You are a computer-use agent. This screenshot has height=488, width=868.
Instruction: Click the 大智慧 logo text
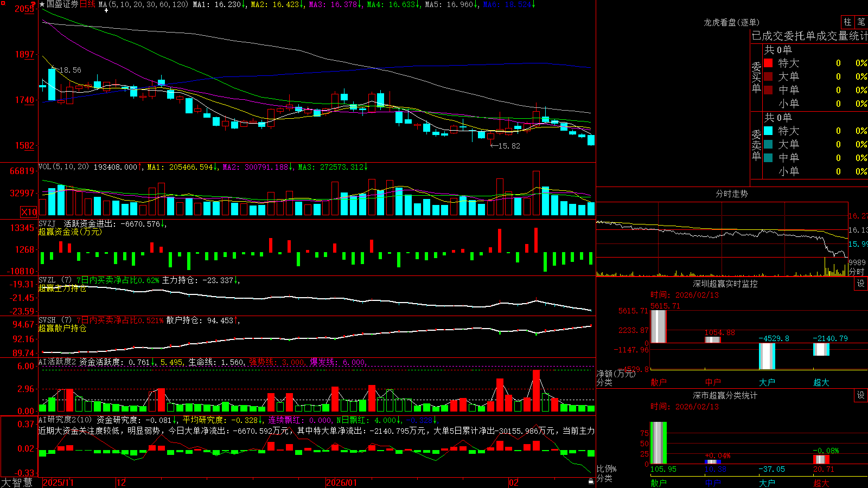[17, 483]
